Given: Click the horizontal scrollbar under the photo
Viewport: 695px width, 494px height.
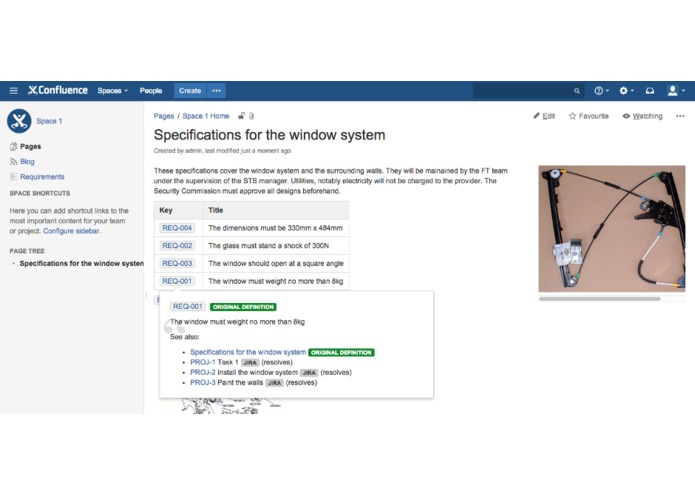Looking at the screenshot, I should [599, 299].
